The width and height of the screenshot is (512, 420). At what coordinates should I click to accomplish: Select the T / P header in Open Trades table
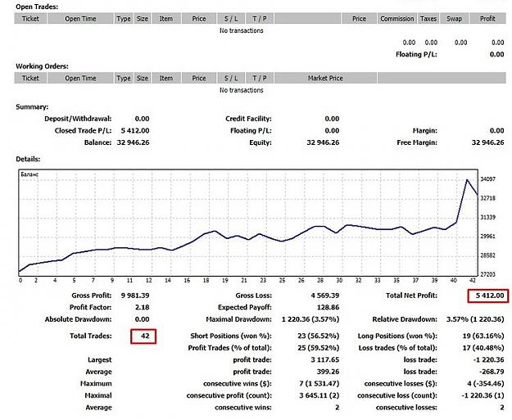[259, 19]
